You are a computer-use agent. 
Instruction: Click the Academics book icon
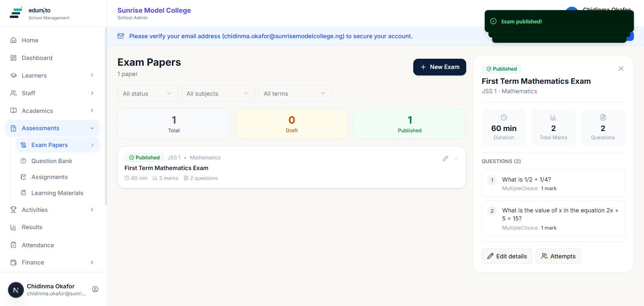click(x=14, y=111)
